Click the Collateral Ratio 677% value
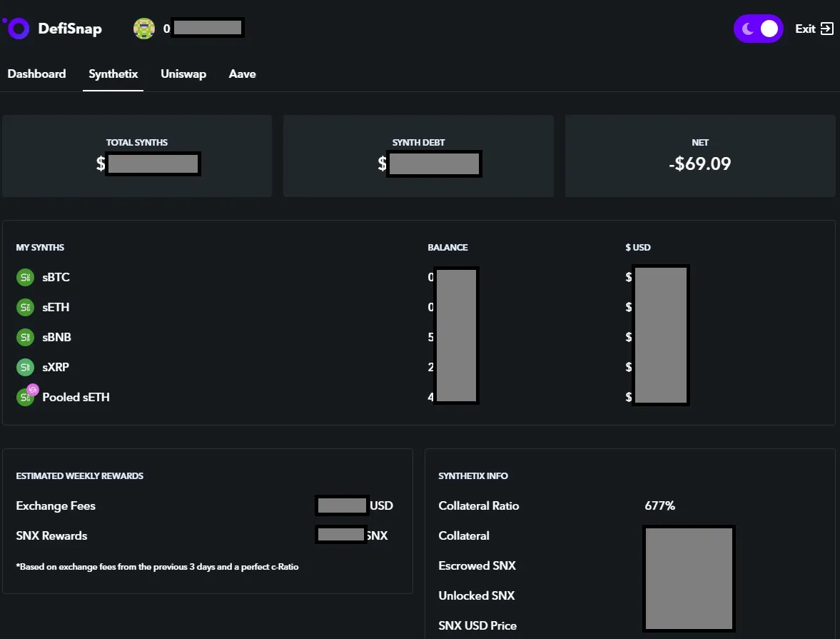Screen dimensions: 840x639 coord(659,505)
